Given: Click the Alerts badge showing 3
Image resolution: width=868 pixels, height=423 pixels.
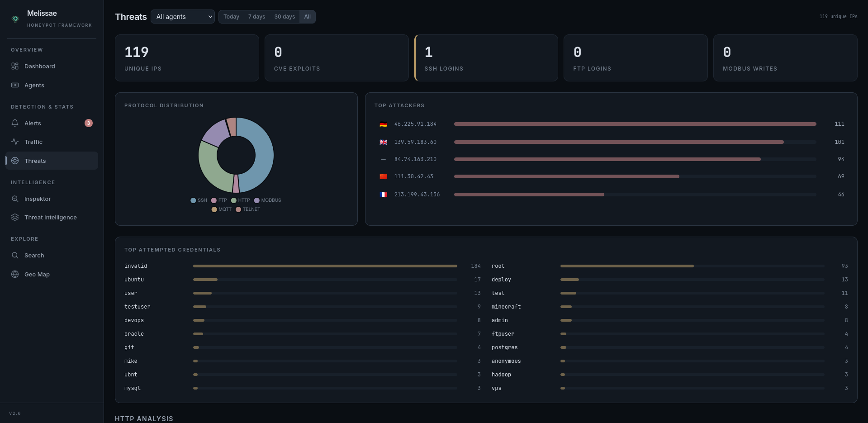Looking at the screenshot, I should coord(89,123).
